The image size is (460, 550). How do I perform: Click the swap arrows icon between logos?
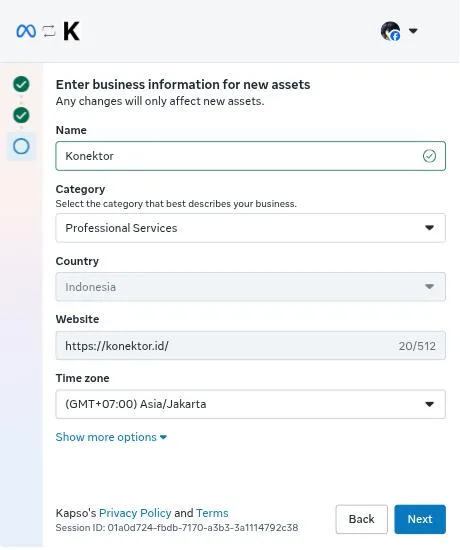pos(49,31)
